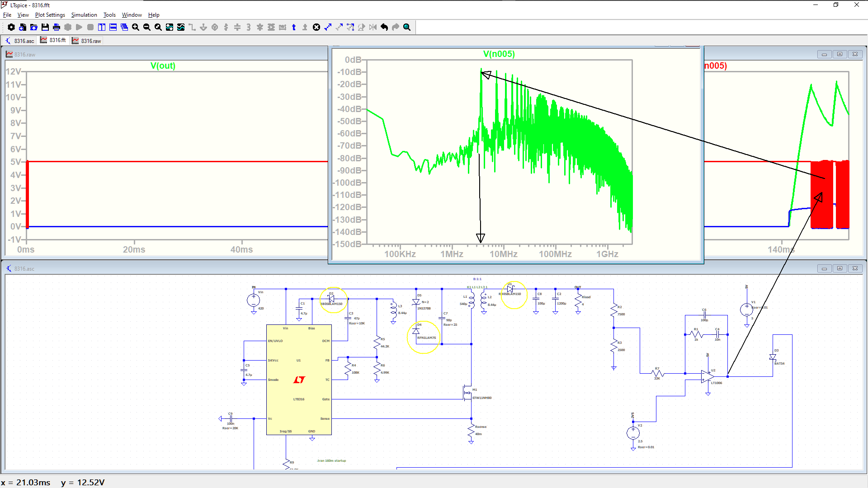Click the LT1006 op-amp U2

pyautogui.click(x=708, y=376)
